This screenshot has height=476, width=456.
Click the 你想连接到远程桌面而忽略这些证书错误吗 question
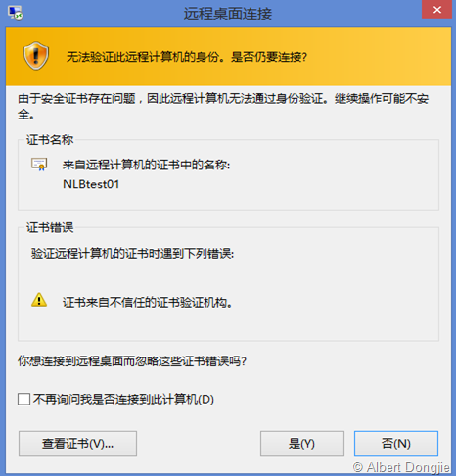[132, 361]
